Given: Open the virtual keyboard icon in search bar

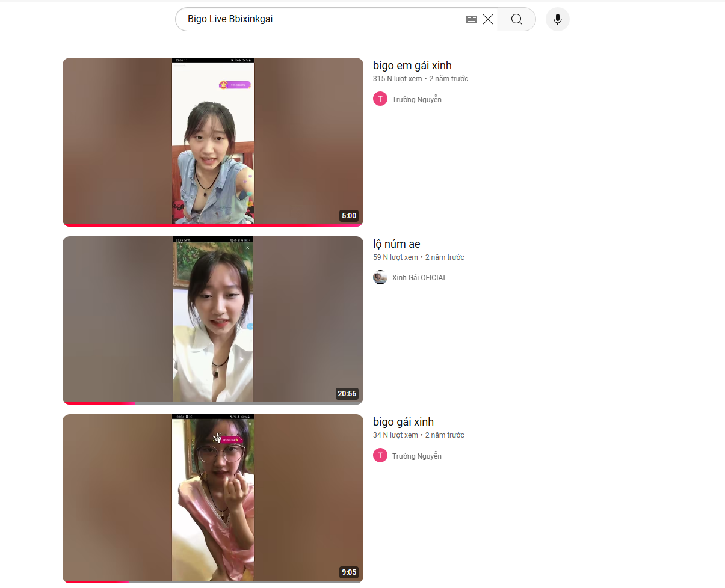Looking at the screenshot, I should [471, 19].
